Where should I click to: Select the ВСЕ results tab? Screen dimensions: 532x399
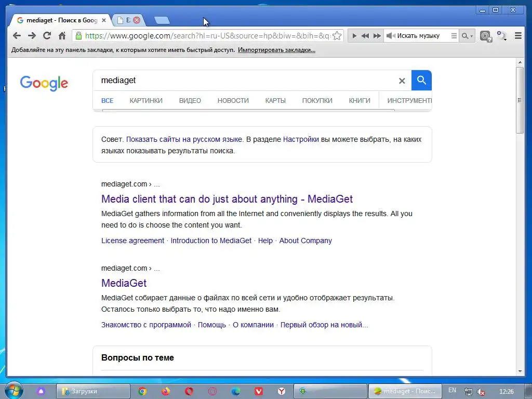click(107, 101)
